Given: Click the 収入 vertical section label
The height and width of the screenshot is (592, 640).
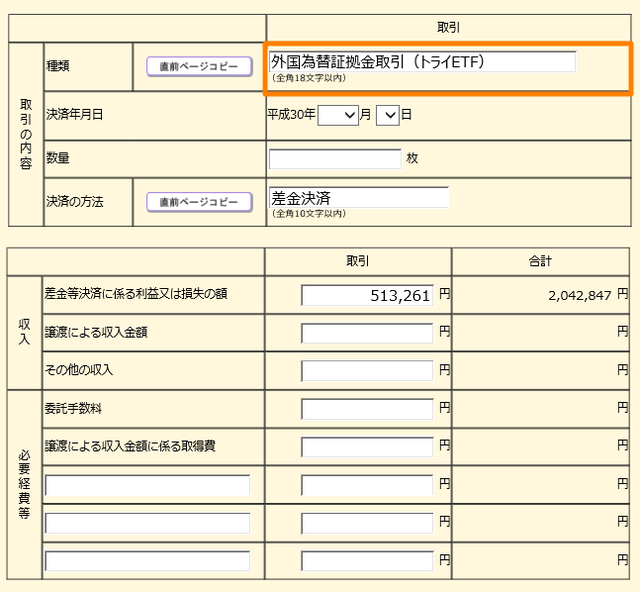Looking at the screenshot, I should click(x=24, y=332).
